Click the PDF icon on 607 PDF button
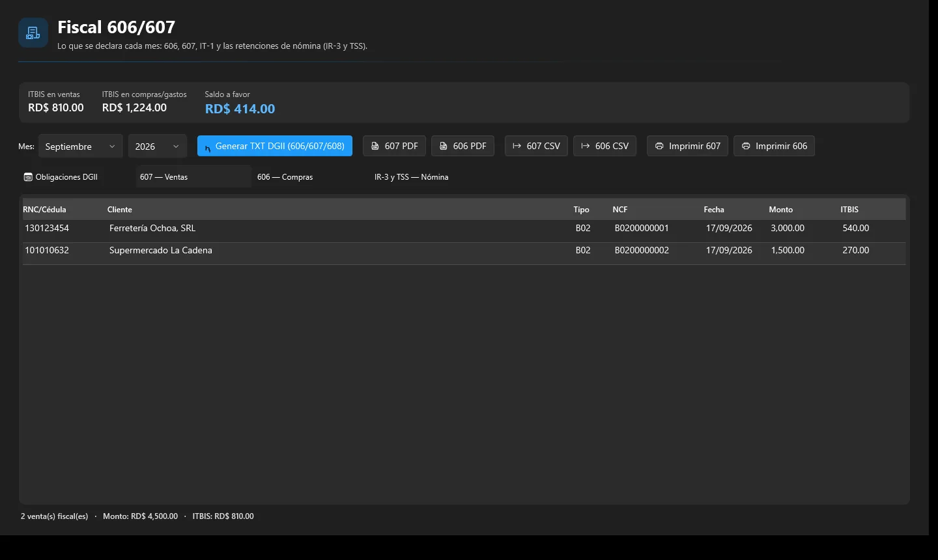The image size is (938, 560). [375, 146]
